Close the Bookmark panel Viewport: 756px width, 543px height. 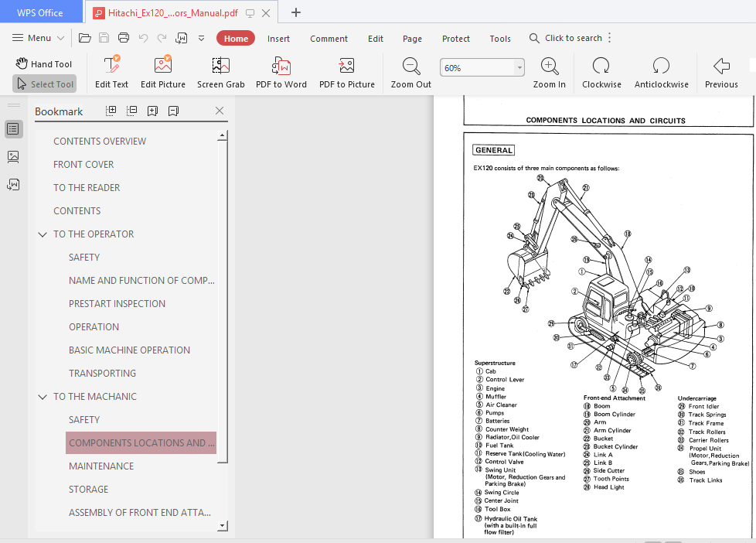220,111
